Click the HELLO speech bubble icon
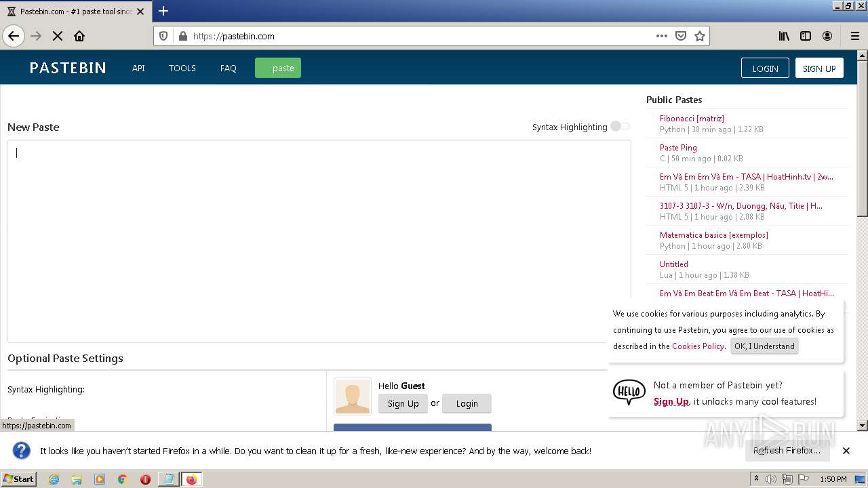 click(x=629, y=392)
